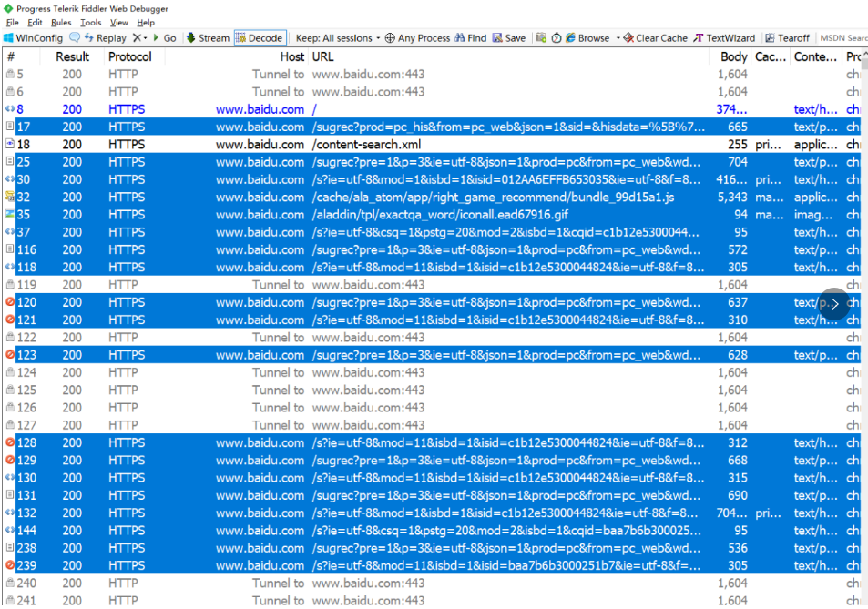Image resolution: width=868 pixels, height=609 pixels.
Task: Select the bundle_99d15a1.js URL entry
Action: coord(494,197)
